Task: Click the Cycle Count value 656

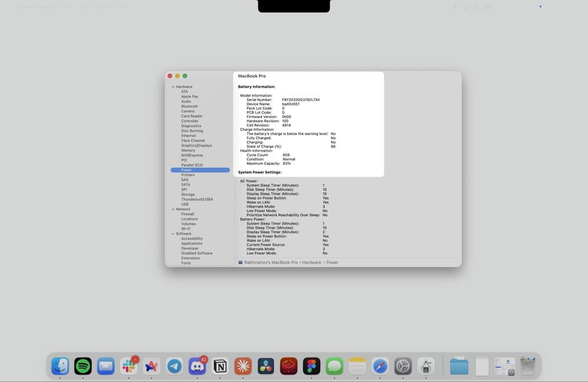Action: click(x=286, y=155)
